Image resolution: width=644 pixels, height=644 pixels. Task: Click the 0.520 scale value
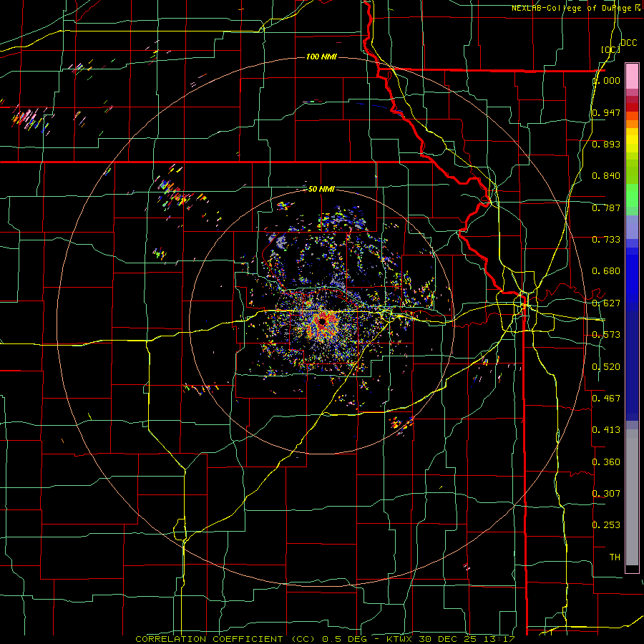coord(606,367)
